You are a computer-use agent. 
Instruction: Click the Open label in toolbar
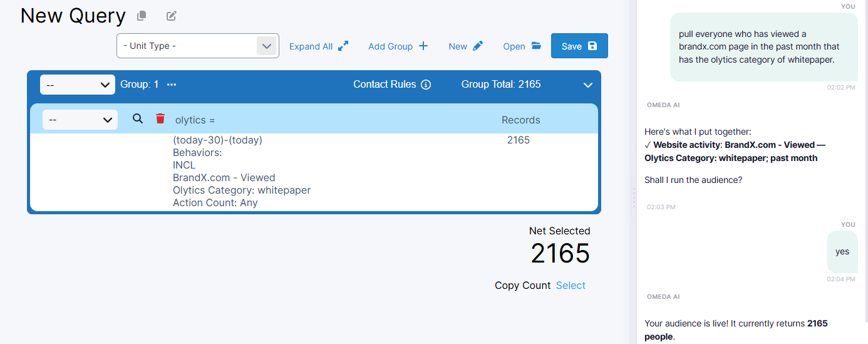tap(514, 46)
